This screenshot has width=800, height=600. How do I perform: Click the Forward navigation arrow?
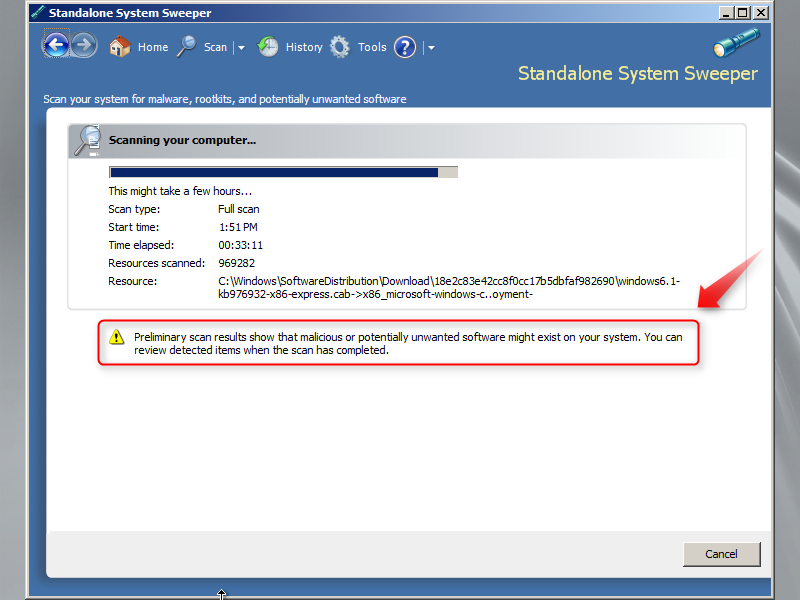(84, 45)
